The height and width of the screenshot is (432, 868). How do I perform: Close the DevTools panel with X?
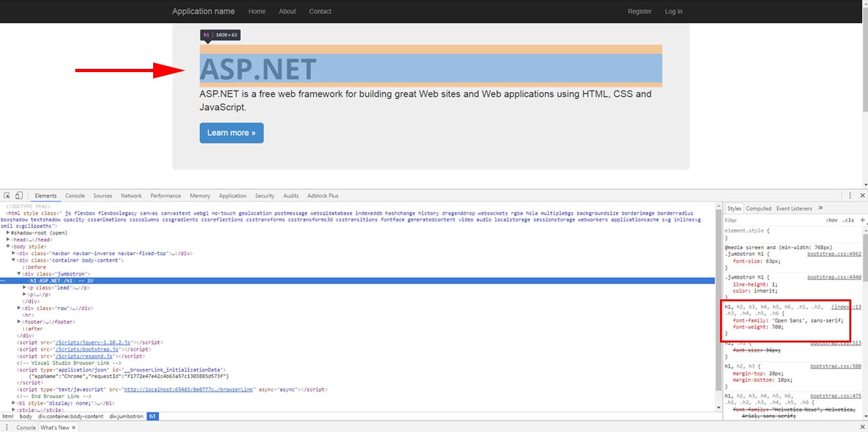862,196
